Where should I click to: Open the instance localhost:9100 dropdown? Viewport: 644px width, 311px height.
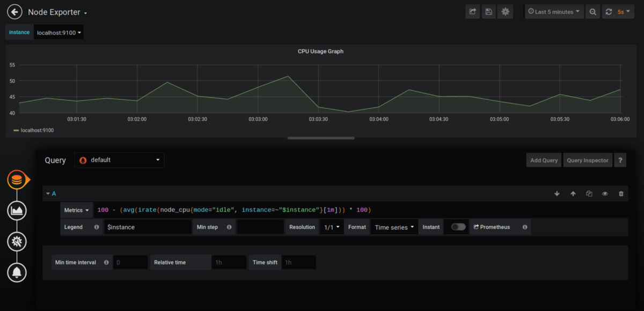58,33
